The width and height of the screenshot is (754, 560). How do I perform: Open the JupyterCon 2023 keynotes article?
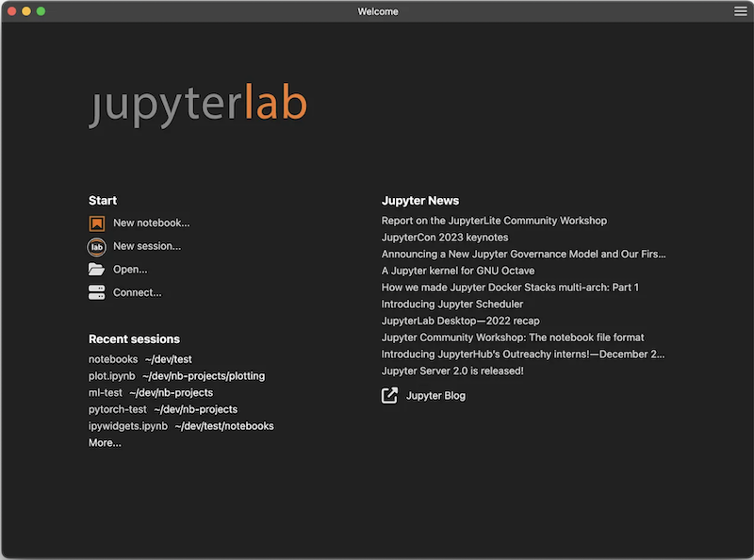click(x=445, y=237)
